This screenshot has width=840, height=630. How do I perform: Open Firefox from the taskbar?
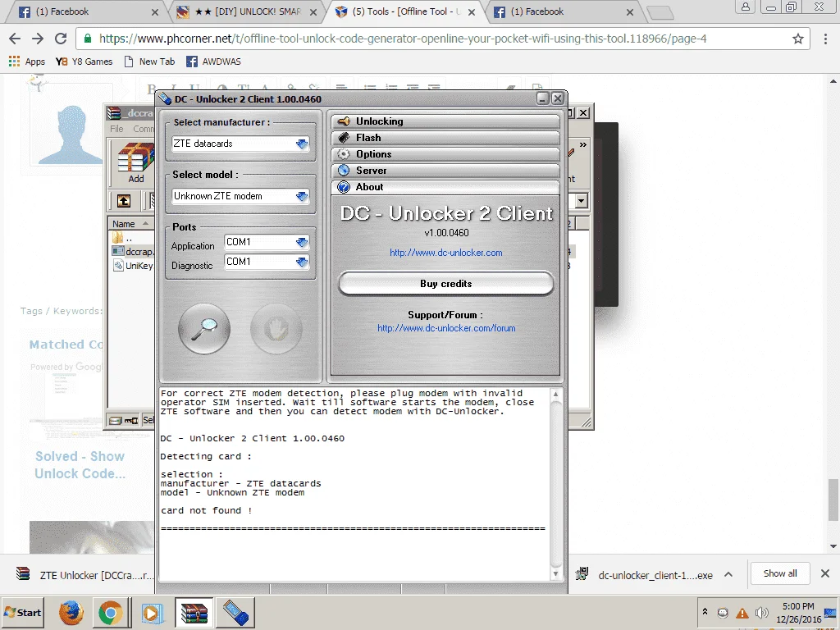click(x=71, y=612)
